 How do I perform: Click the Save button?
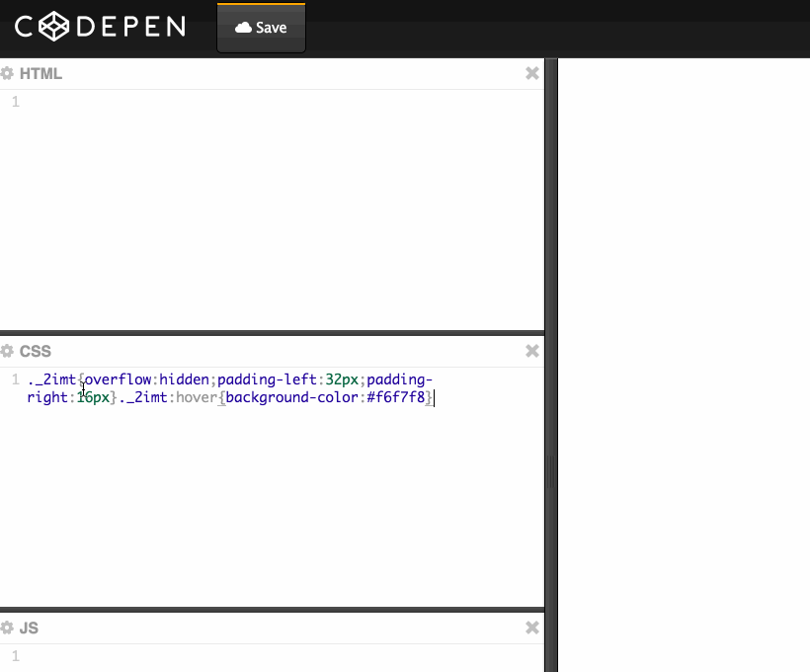coord(261,28)
